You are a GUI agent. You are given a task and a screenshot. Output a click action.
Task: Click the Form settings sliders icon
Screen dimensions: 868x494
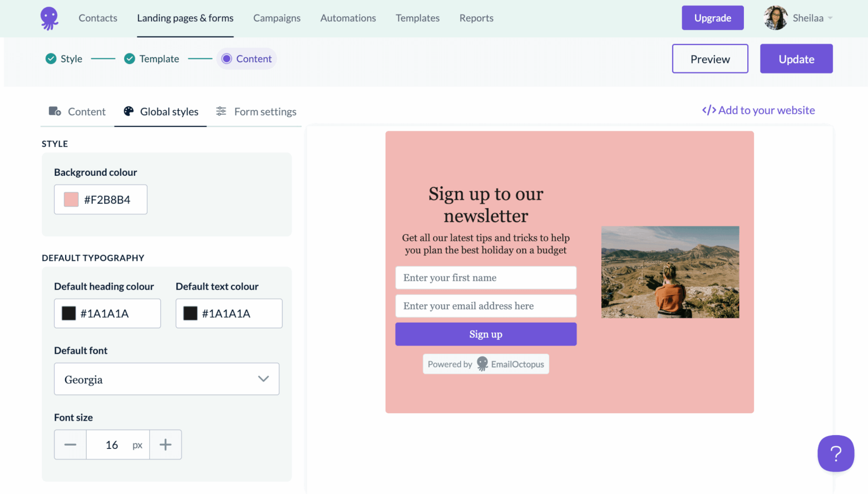tap(221, 111)
